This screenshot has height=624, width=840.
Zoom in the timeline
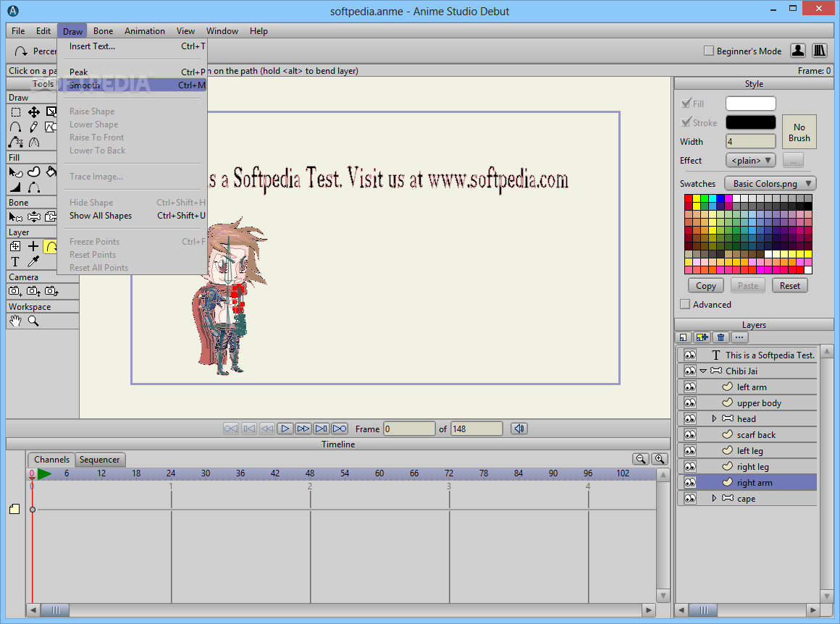pyautogui.click(x=660, y=459)
